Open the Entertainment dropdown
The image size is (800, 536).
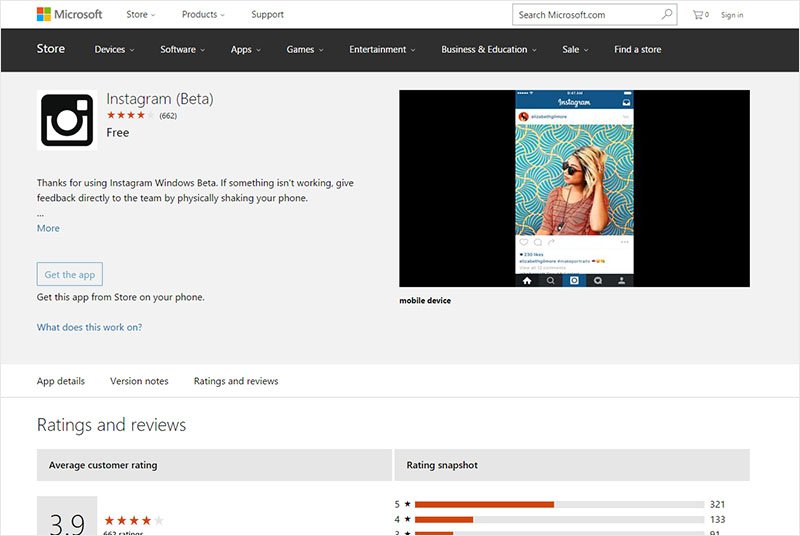click(x=382, y=49)
